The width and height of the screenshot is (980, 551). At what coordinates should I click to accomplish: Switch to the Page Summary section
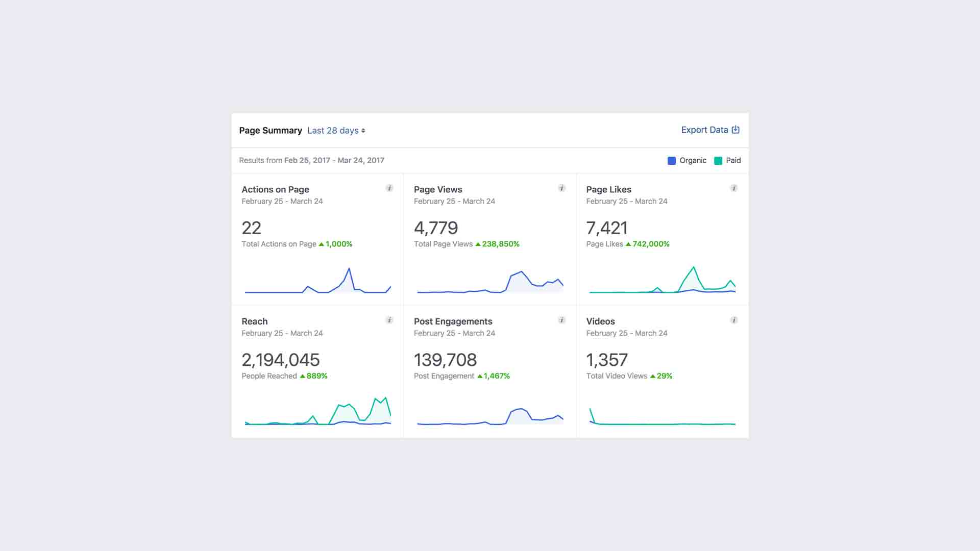(x=271, y=131)
